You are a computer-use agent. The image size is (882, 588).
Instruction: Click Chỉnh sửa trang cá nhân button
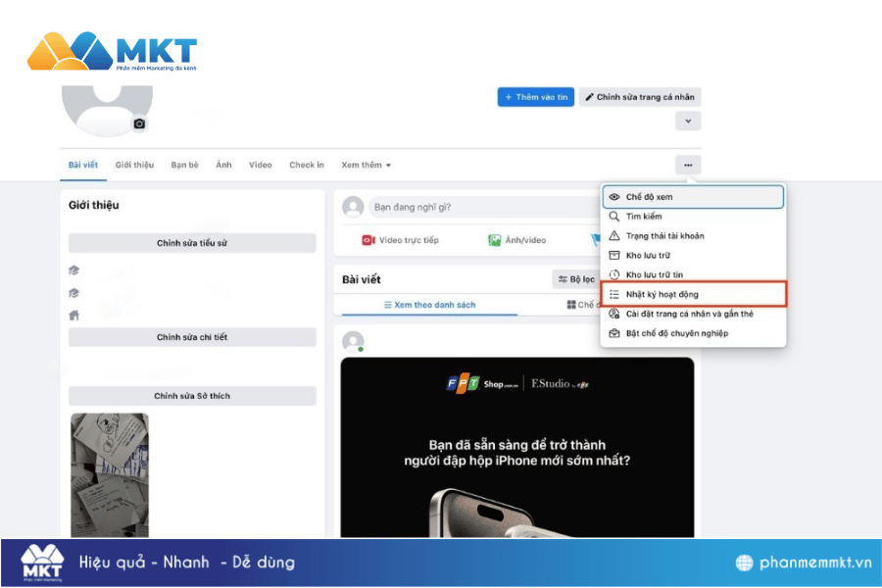click(640, 97)
